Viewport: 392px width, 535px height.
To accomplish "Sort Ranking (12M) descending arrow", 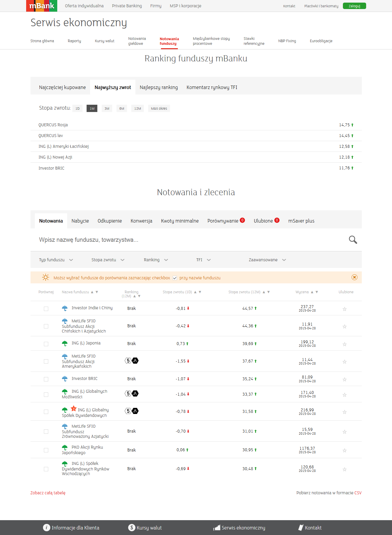I will click(139, 296).
